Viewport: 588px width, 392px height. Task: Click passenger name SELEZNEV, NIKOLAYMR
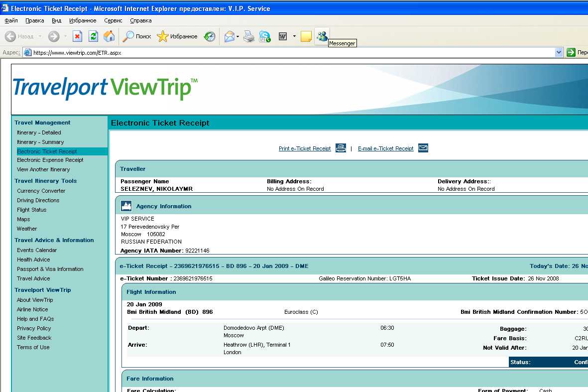click(x=157, y=189)
